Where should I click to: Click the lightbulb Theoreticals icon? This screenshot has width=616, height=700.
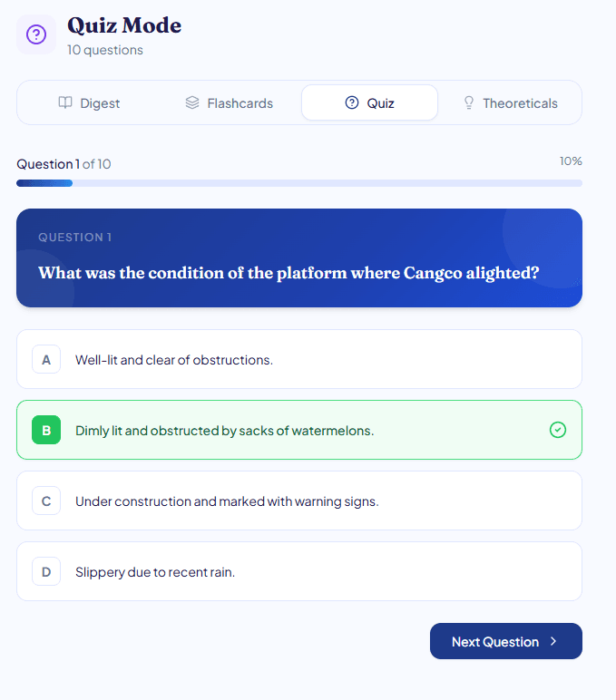tap(469, 102)
